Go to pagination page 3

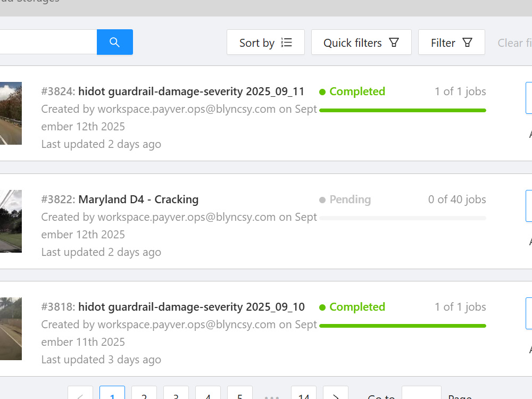(176, 394)
